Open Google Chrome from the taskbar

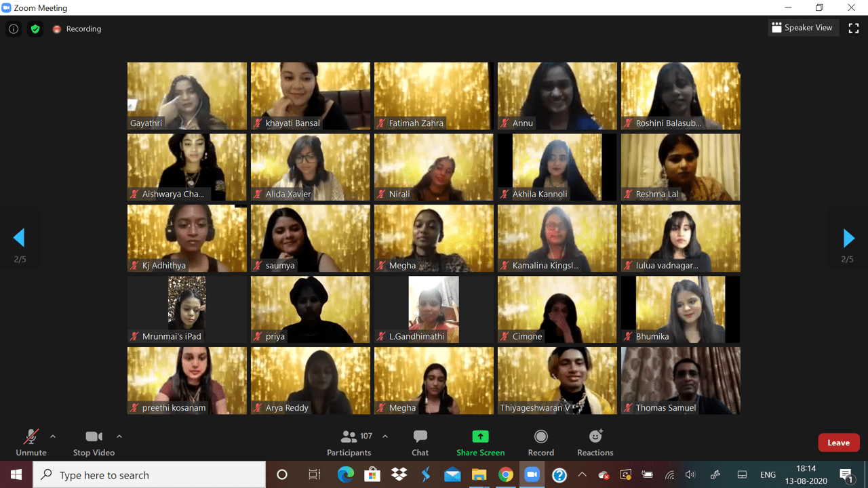[x=505, y=475]
